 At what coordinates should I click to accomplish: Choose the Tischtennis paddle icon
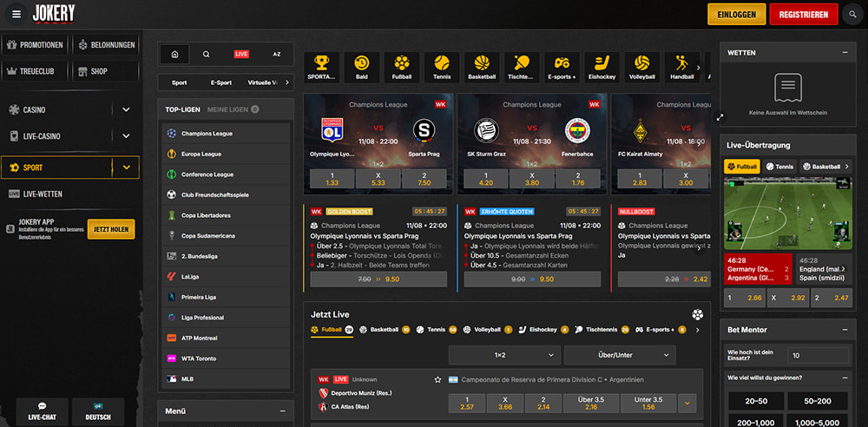click(x=522, y=68)
